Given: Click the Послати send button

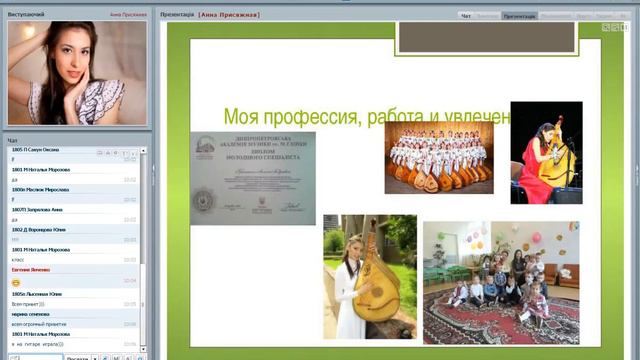Looking at the screenshot, I should pyautogui.click(x=77, y=358).
